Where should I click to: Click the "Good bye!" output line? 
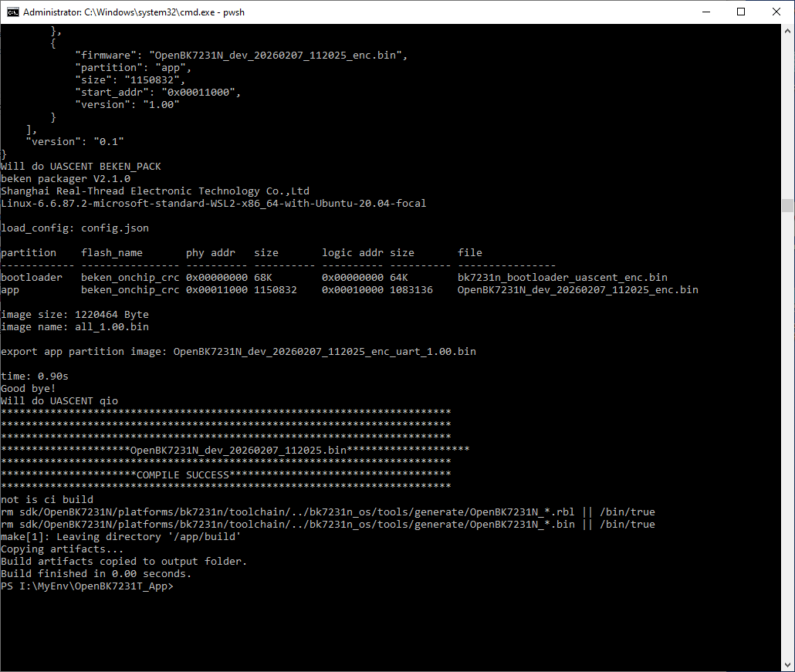pyautogui.click(x=29, y=388)
